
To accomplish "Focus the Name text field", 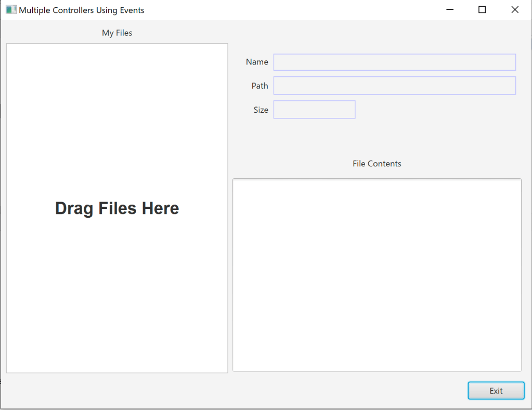I will point(394,62).
